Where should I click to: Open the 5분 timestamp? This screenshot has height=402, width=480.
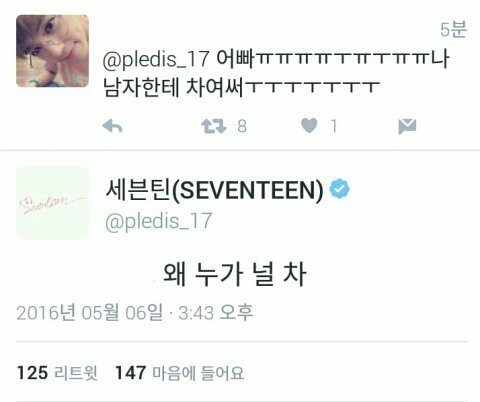(454, 29)
